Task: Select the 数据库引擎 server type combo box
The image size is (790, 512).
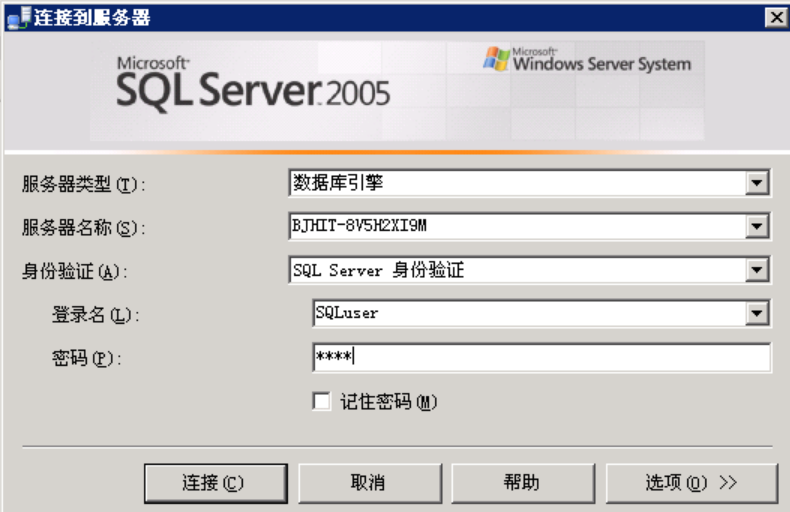Action: tap(530, 183)
